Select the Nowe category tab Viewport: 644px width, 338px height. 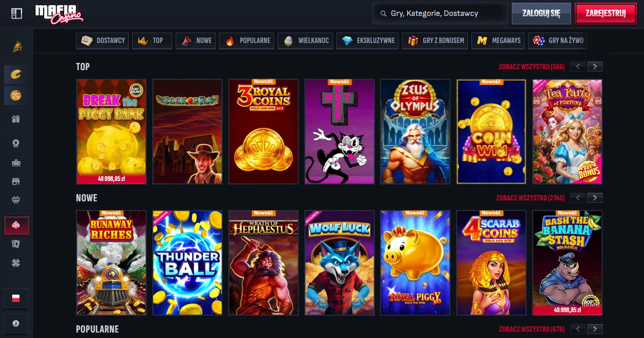click(196, 41)
